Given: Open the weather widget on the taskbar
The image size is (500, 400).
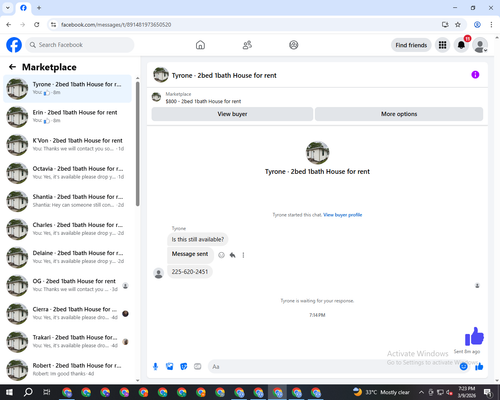Looking at the screenshot, I should [x=381, y=392].
